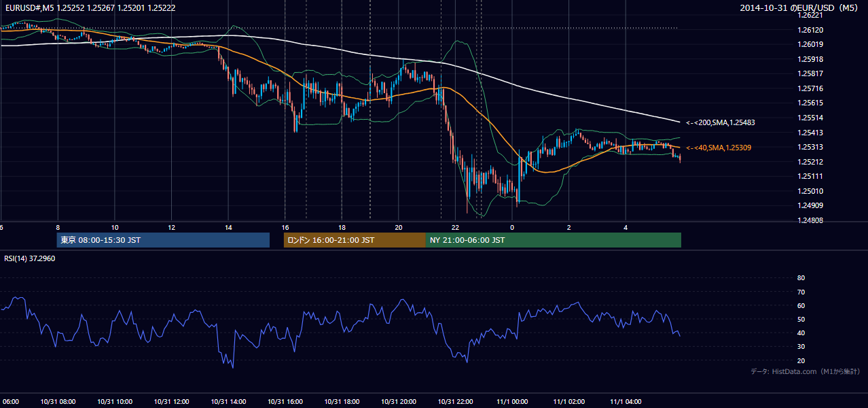Screen dimensions: 868x408
Task: Click RSI level 80 on scale
Action: [801, 278]
